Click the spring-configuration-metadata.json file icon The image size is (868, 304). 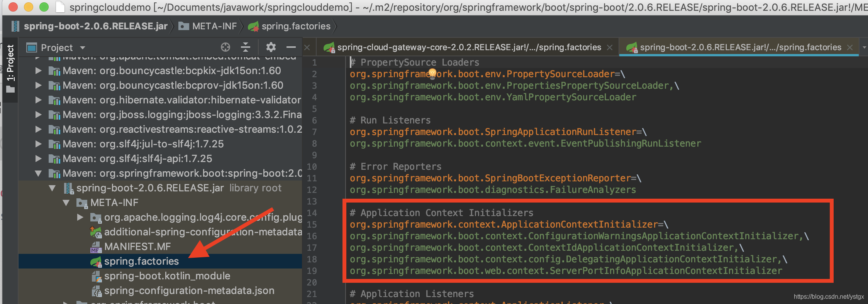[96, 291]
